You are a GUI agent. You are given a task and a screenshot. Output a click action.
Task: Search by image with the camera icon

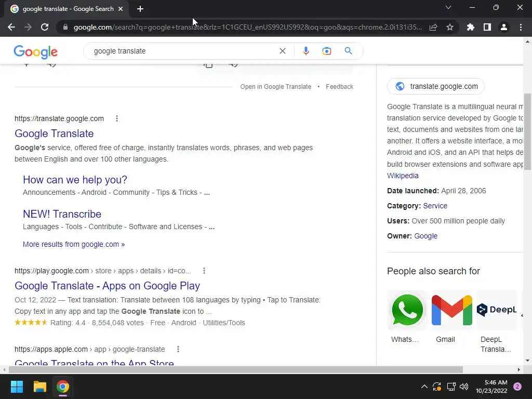point(326,51)
